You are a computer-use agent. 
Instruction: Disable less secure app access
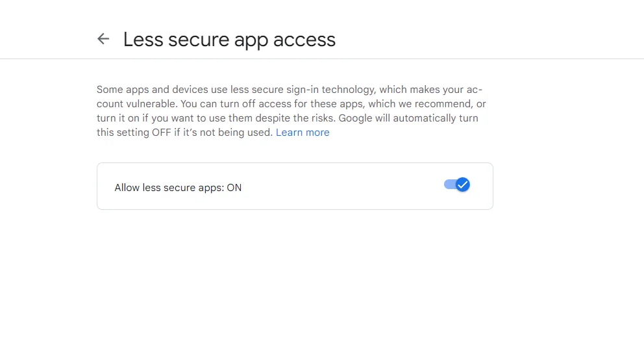pyautogui.click(x=457, y=185)
